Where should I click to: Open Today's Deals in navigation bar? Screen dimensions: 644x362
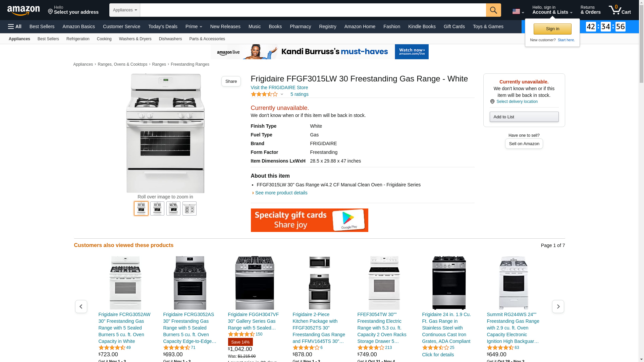[x=163, y=26]
